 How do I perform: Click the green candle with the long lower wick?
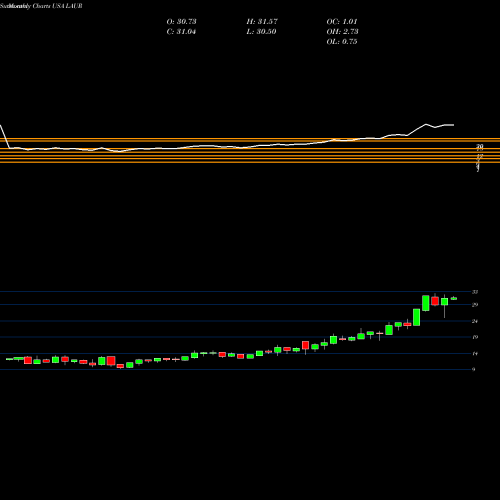coord(444,302)
